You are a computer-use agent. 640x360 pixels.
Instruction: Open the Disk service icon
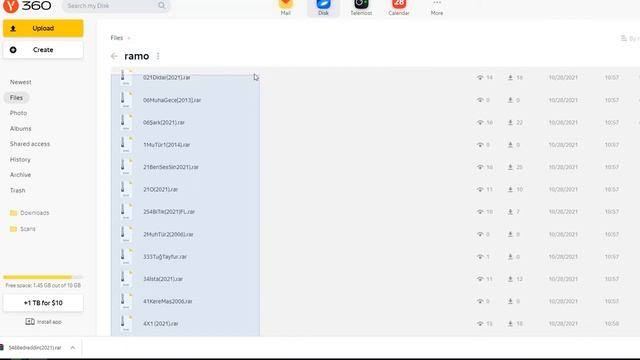click(x=323, y=7)
